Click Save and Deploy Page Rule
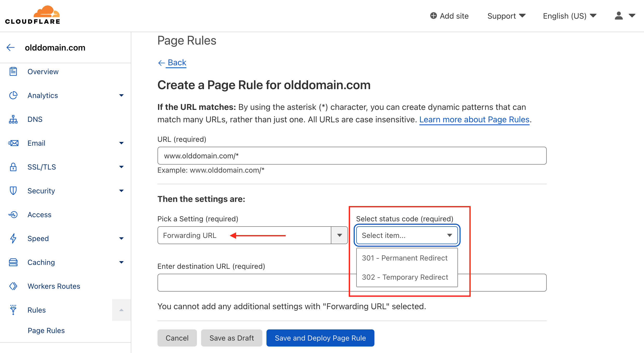Image resolution: width=644 pixels, height=353 pixels. coord(320,338)
